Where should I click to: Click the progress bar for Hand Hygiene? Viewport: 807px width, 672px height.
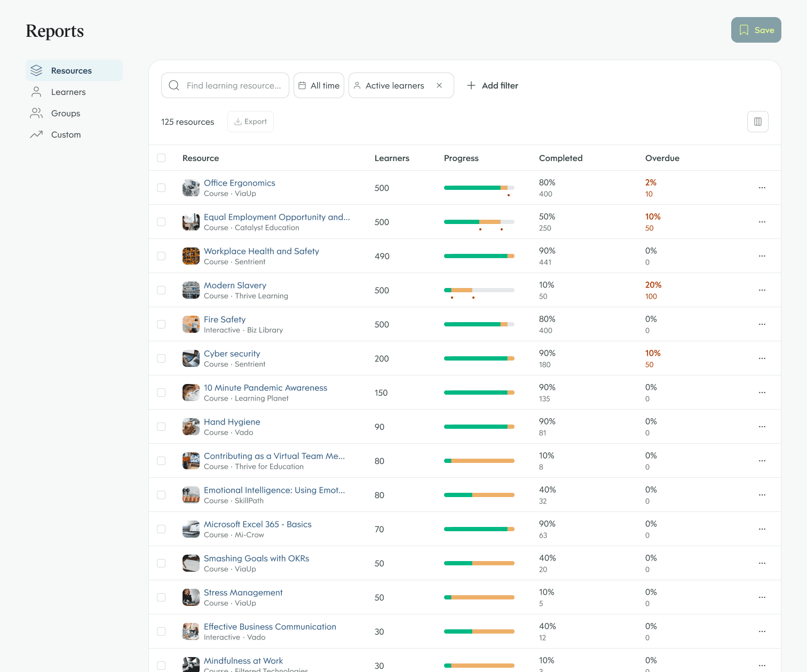pyautogui.click(x=479, y=426)
